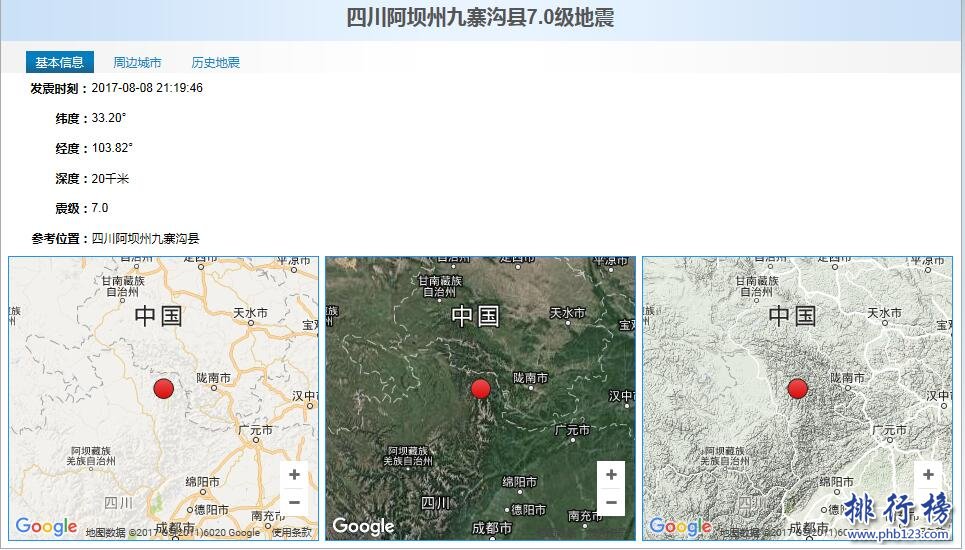Click the red epicenter marker on terrain map
The image size is (965, 550).
[x=798, y=389]
